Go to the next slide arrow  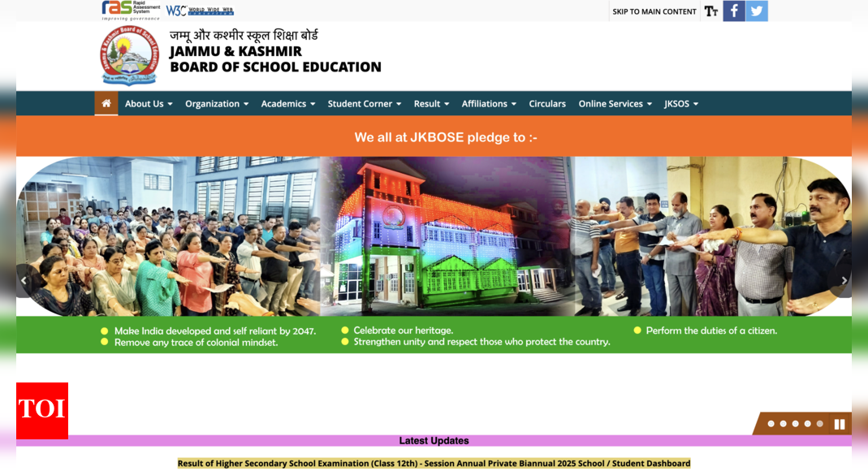click(x=844, y=281)
